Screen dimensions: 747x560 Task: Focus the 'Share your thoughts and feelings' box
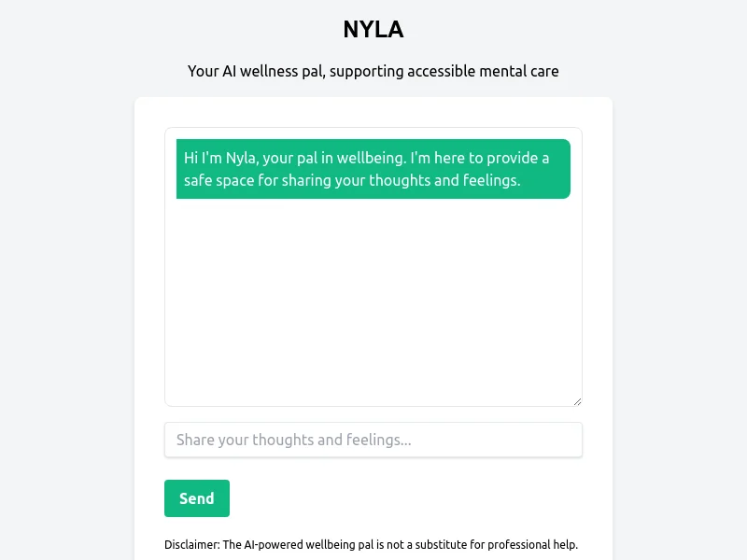[x=373, y=440]
